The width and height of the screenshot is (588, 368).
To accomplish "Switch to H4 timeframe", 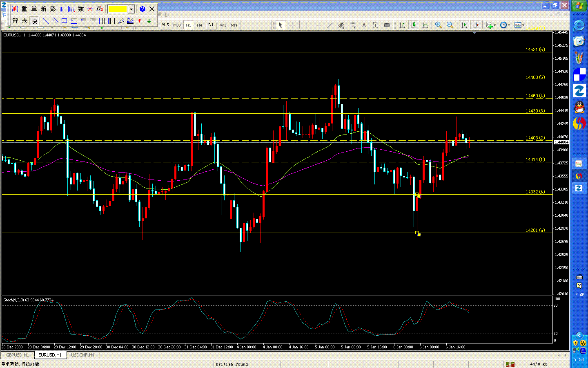I will click(x=200, y=25).
